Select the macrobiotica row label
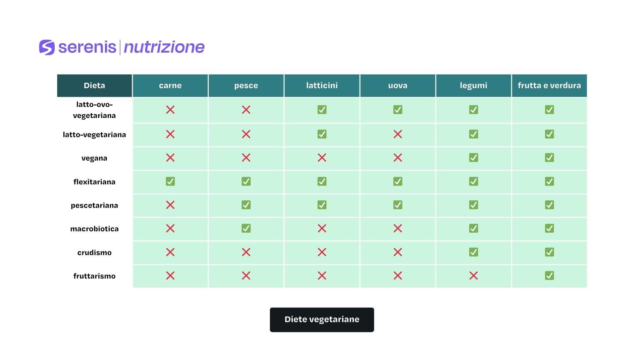The height and width of the screenshot is (362, 644). click(x=95, y=229)
